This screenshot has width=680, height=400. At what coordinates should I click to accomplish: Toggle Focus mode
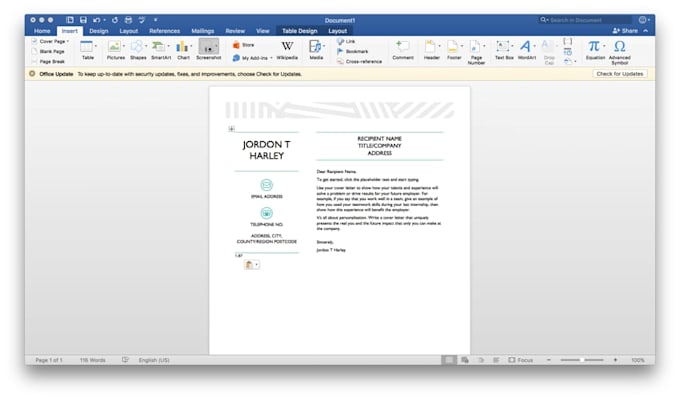click(520, 360)
